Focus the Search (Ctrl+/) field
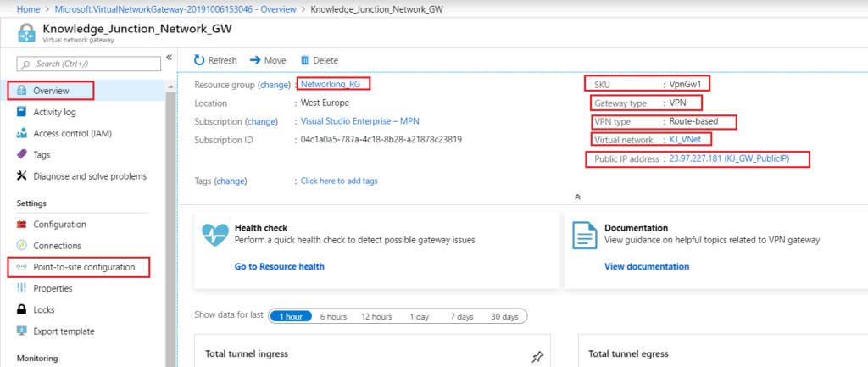Image resolution: width=868 pixels, height=367 pixels. pos(88,64)
